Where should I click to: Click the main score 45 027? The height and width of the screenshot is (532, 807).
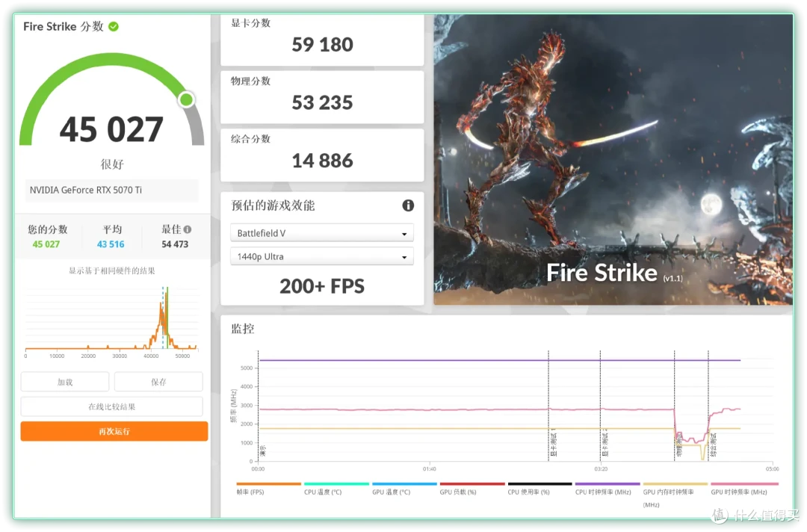(x=111, y=129)
